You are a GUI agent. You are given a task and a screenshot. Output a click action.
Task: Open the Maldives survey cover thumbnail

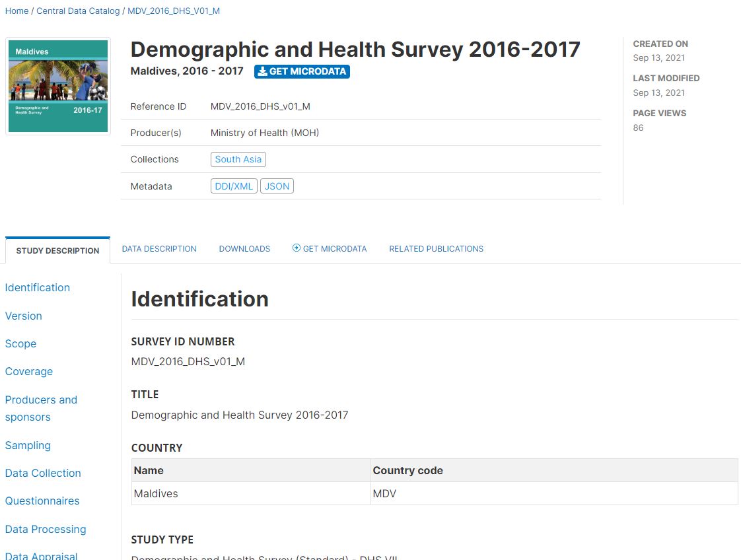coord(58,87)
